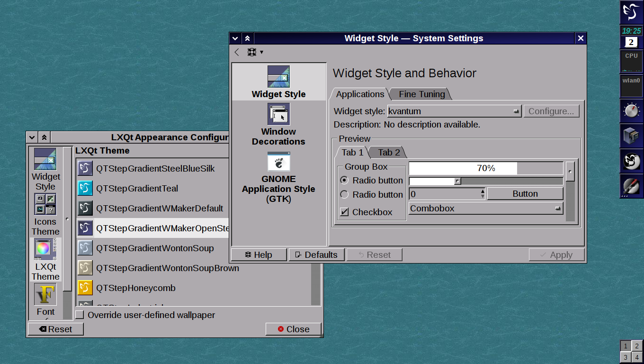644x364 pixels.
Task: Switch to the Fine Tuning tab
Action: point(421,94)
